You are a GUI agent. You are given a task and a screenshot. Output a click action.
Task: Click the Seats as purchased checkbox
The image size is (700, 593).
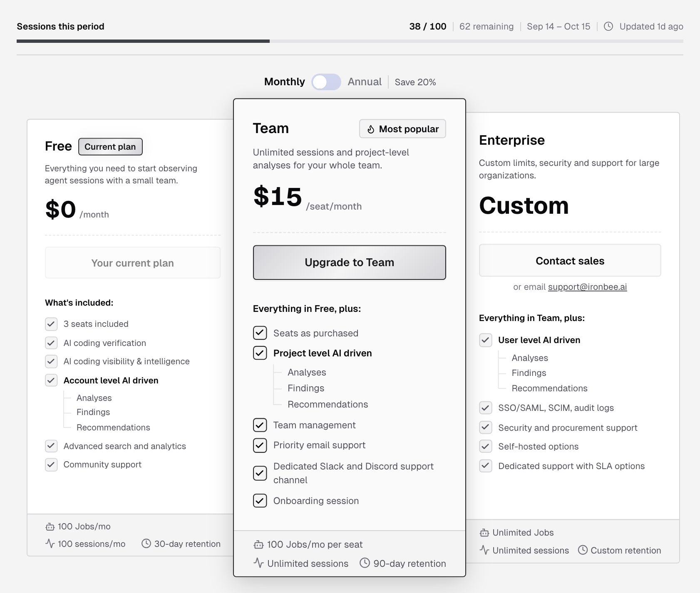(x=260, y=333)
